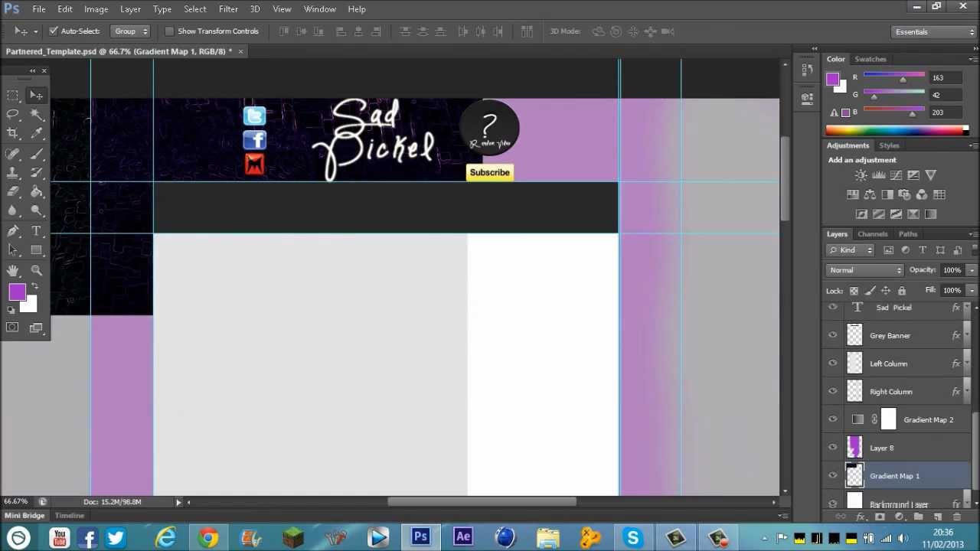
Task: Open the Opacity value dropdown arrow
Action: click(x=972, y=270)
